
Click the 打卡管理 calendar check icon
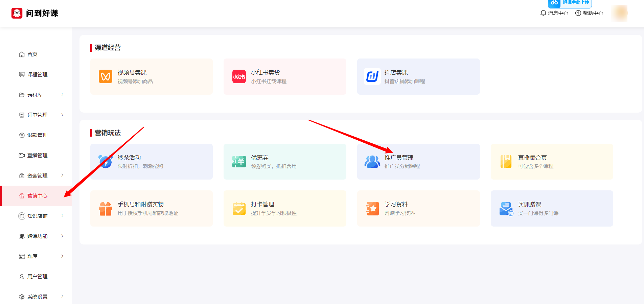tap(239, 209)
